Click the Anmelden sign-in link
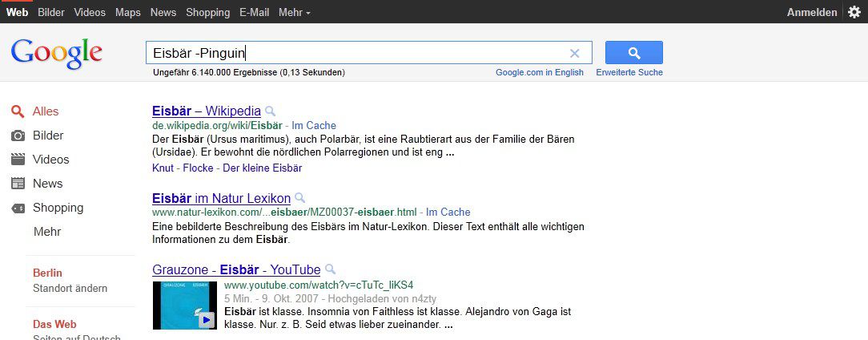This screenshot has height=340, width=868. pos(812,12)
